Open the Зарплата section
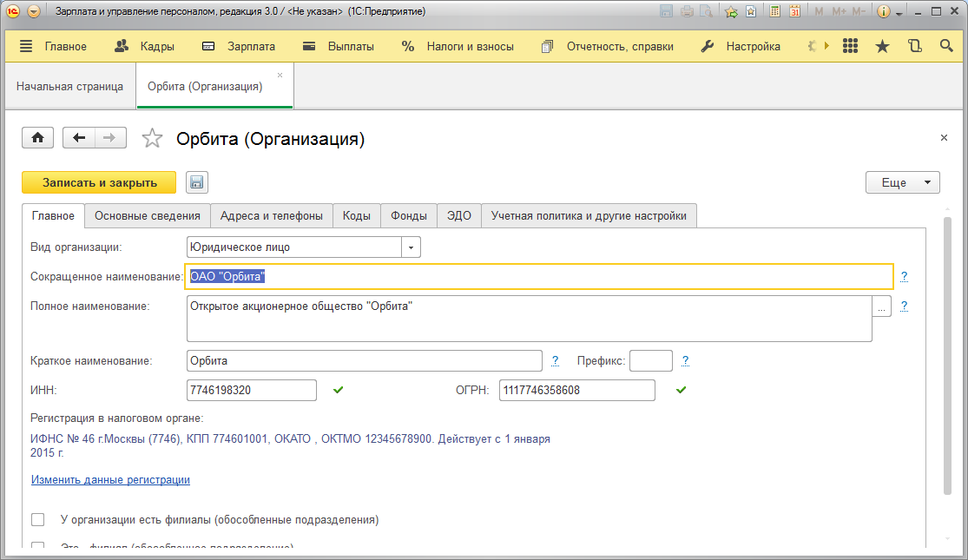Screen dimensions: 968x560 coord(238,46)
